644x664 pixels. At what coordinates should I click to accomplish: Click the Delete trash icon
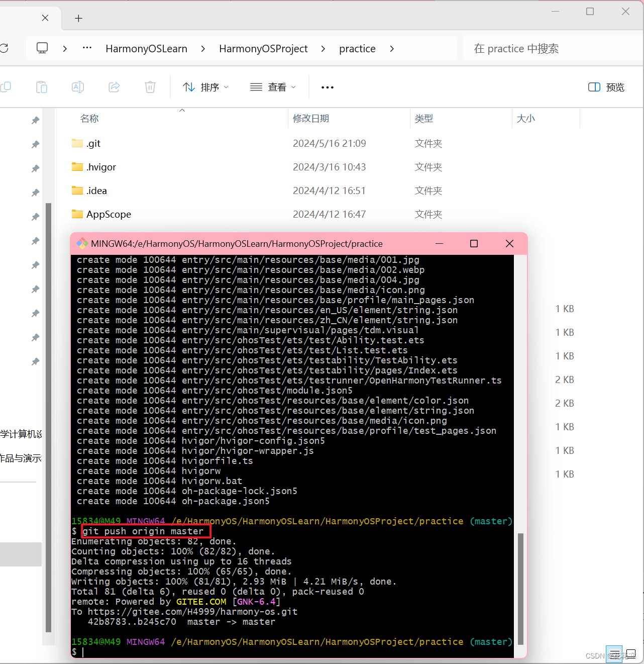coord(150,87)
